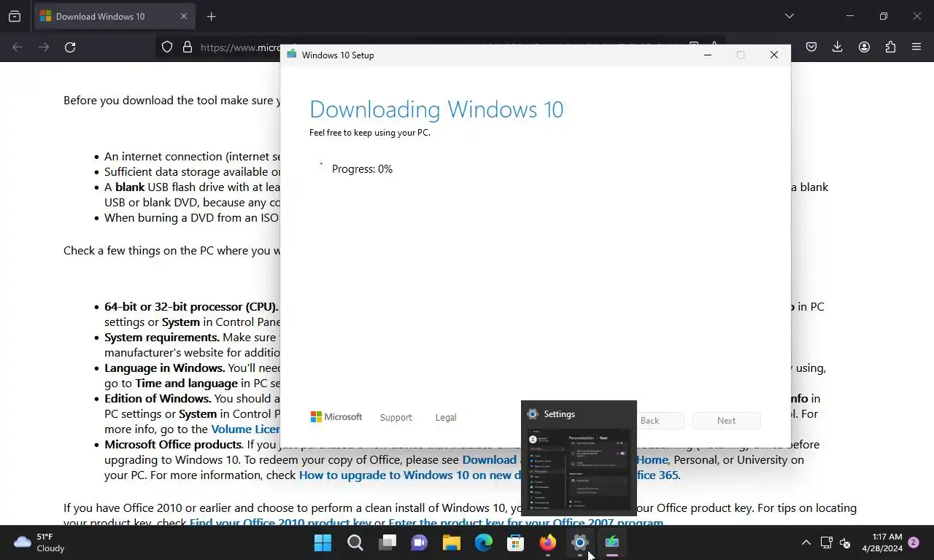Click the site padlock security icon
Screen dimensions: 934x560
click(188, 47)
